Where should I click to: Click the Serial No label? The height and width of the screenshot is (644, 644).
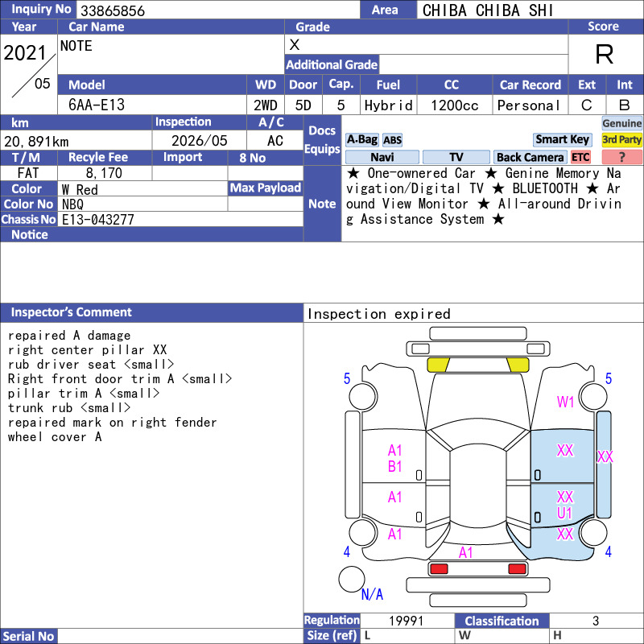[x=28, y=636]
